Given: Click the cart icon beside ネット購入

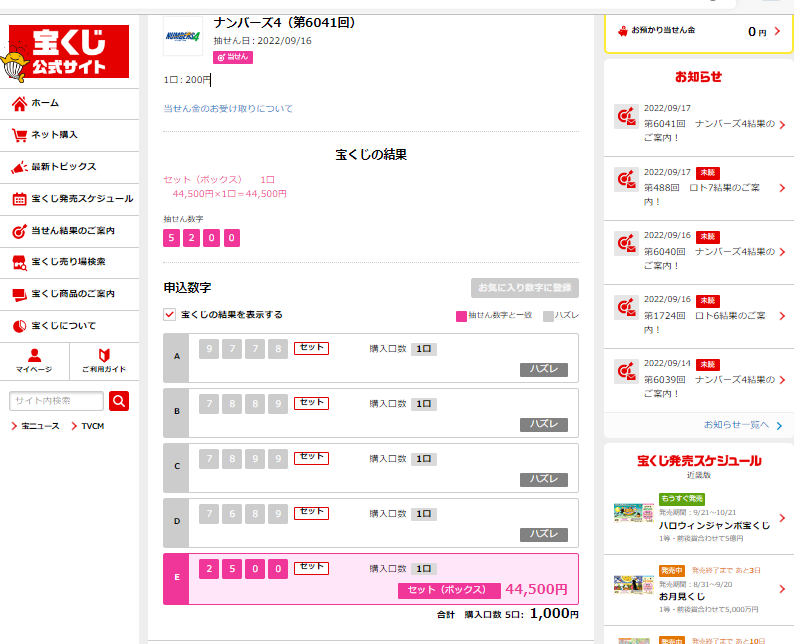Looking at the screenshot, I should pos(19,135).
